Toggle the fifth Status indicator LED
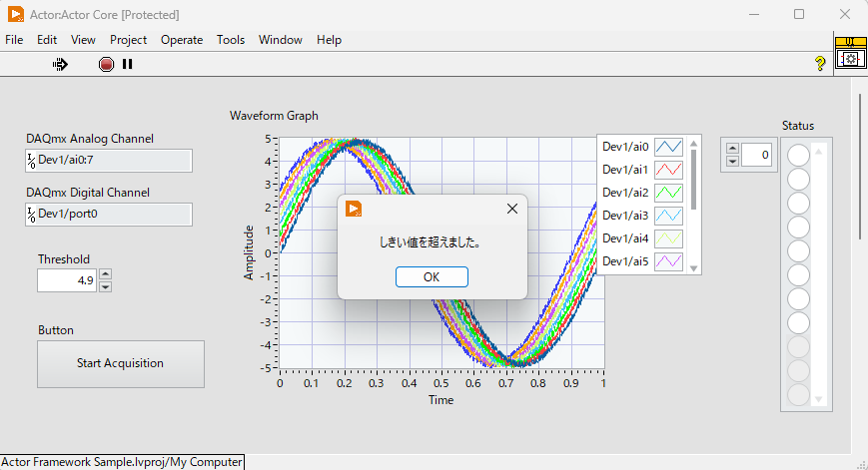 click(x=798, y=251)
